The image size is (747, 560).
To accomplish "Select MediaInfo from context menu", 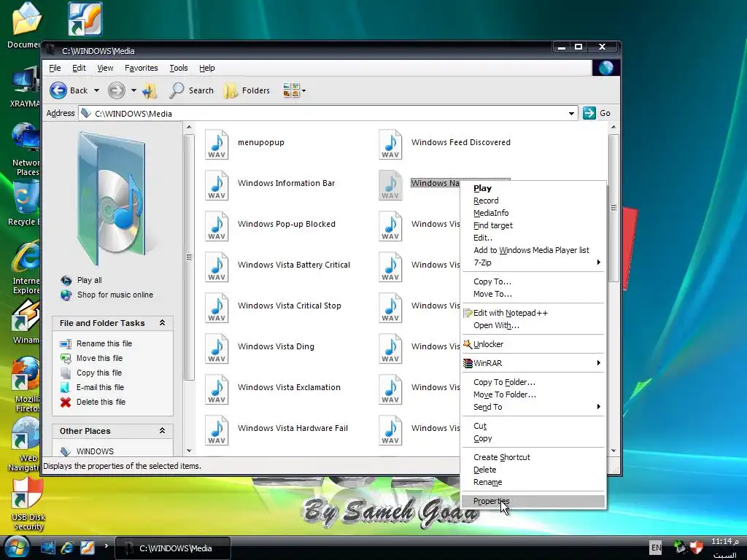I will (x=533, y=213).
